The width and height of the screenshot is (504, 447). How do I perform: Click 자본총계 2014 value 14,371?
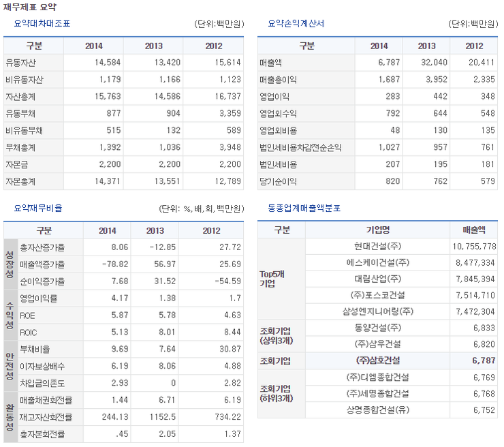(108, 181)
